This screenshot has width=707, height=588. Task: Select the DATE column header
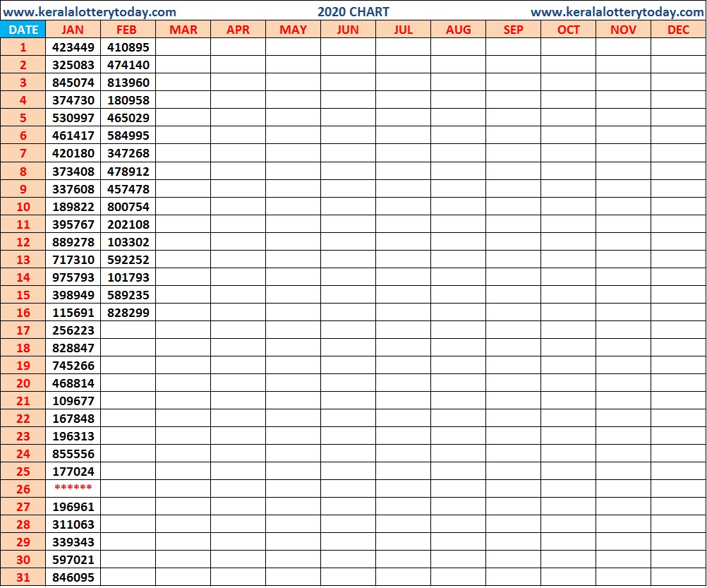click(x=23, y=30)
